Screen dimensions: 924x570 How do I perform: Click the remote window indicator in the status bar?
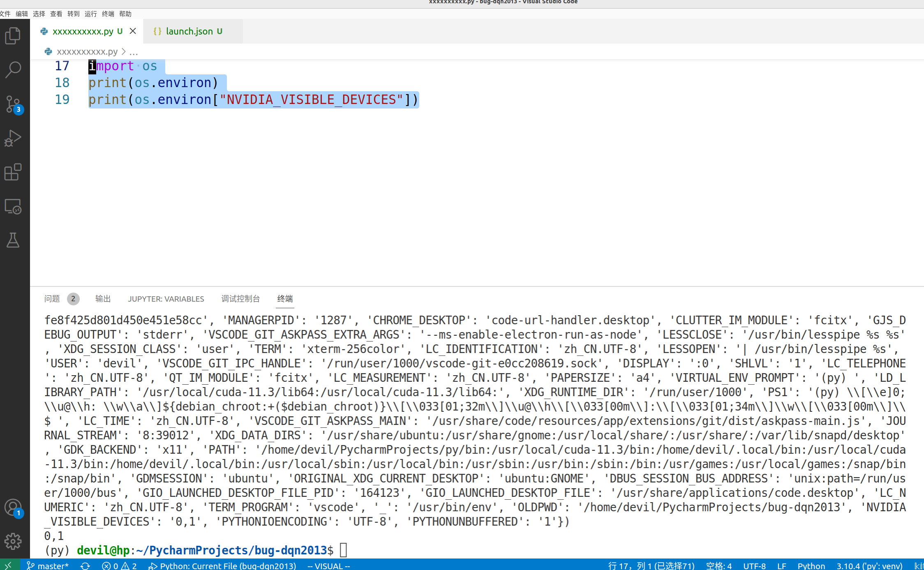click(x=7, y=565)
